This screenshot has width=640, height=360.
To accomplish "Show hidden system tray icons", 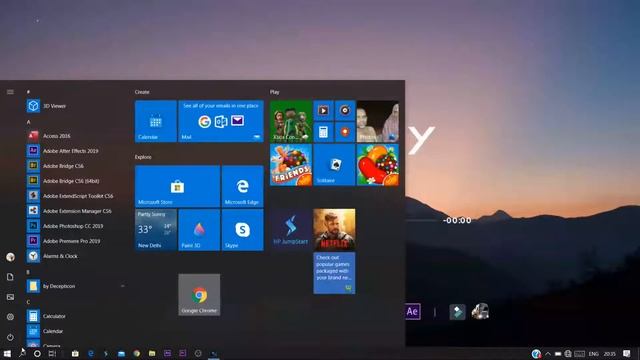I will 548,354.
